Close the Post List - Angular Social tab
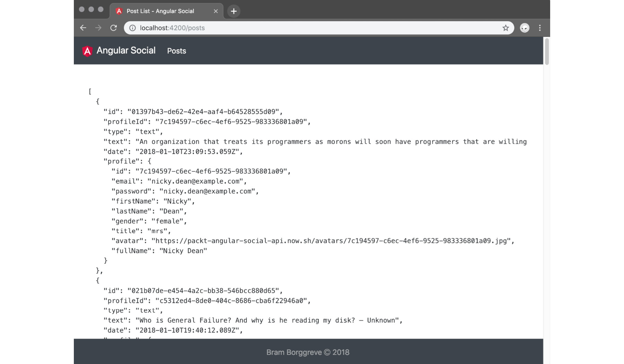624x364 pixels. click(216, 11)
